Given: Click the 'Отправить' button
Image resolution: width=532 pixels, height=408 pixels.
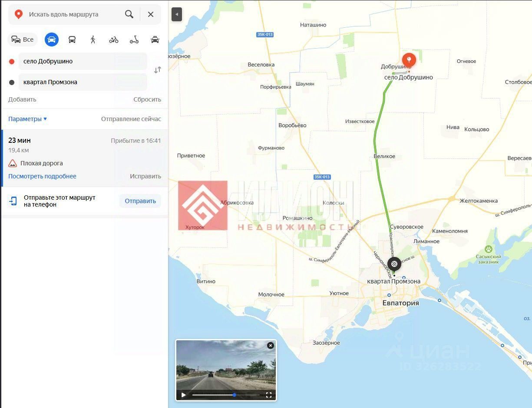Looking at the screenshot, I should (140, 201).
